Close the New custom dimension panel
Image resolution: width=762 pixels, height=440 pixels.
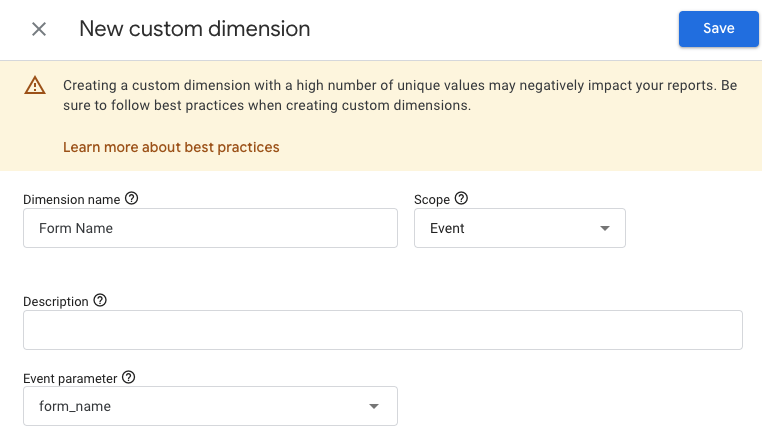point(39,29)
